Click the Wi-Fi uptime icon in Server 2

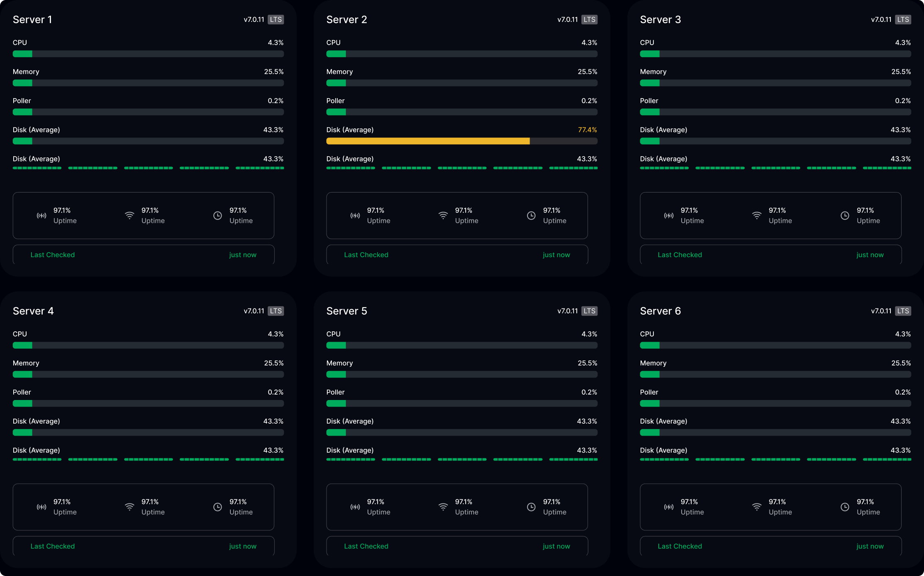[443, 216]
